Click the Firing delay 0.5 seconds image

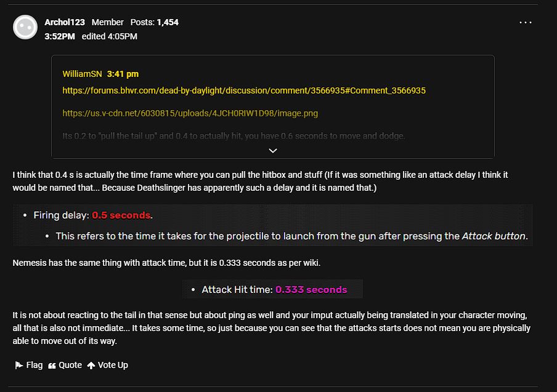point(273,225)
